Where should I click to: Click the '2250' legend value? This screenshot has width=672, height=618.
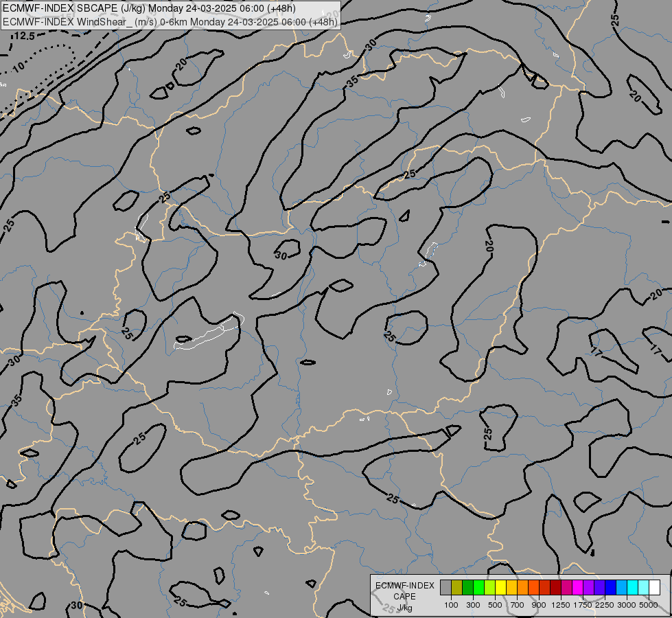click(x=604, y=605)
